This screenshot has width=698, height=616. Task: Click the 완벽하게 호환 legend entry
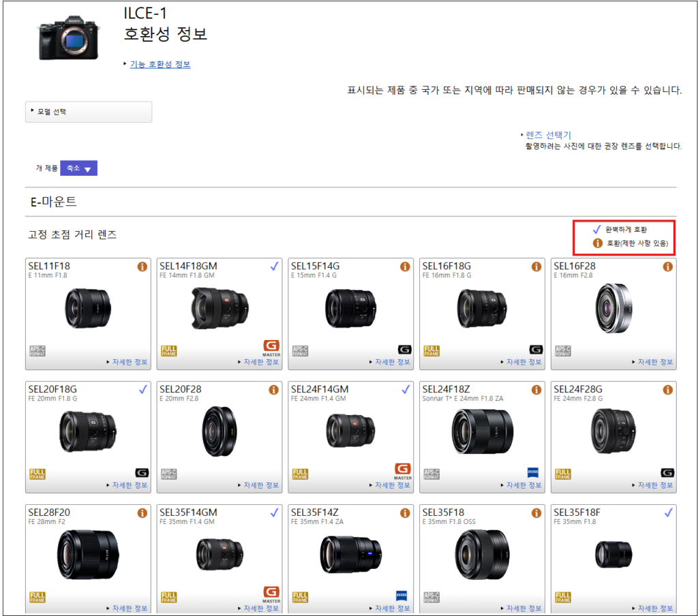620,230
